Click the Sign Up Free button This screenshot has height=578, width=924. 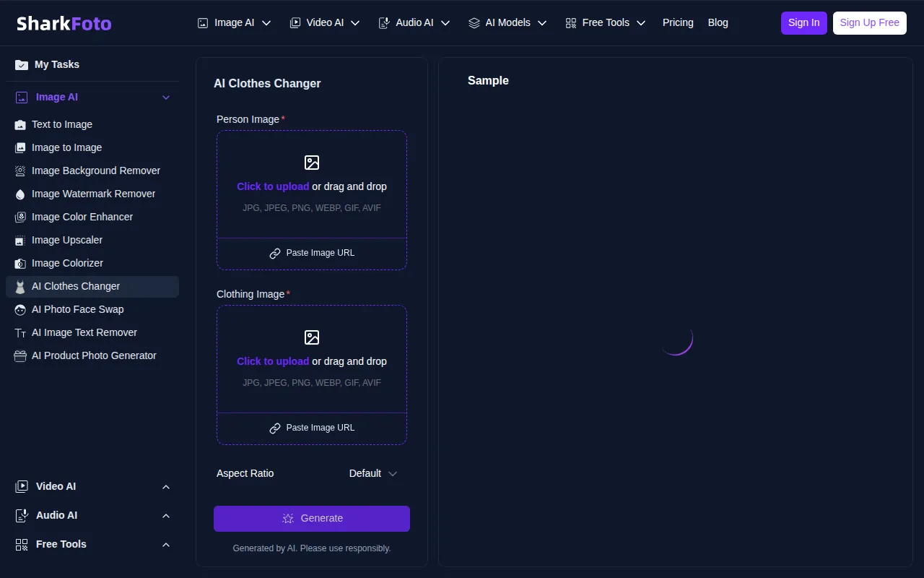click(x=869, y=23)
